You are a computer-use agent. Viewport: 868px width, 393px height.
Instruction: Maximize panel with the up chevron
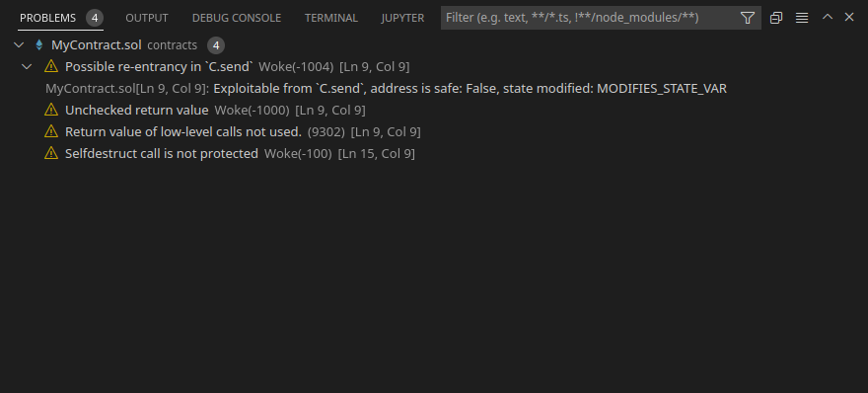pyautogui.click(x=827, y=17)
